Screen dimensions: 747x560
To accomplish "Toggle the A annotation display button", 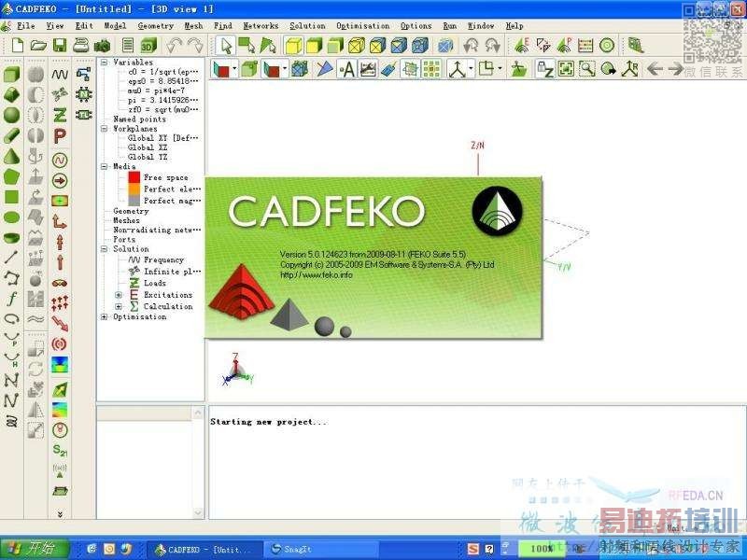I will click(x=347, y=69).
